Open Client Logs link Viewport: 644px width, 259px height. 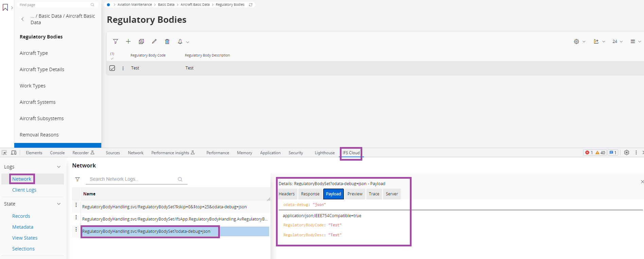coord(24,190)
